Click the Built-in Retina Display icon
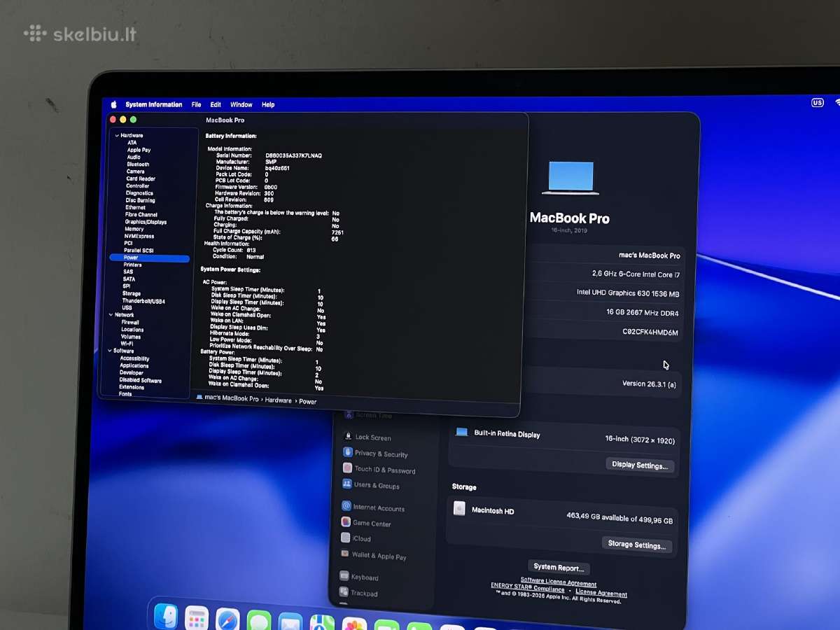The width and height of the screenshot is (840, 630). (x=462, y=432)
